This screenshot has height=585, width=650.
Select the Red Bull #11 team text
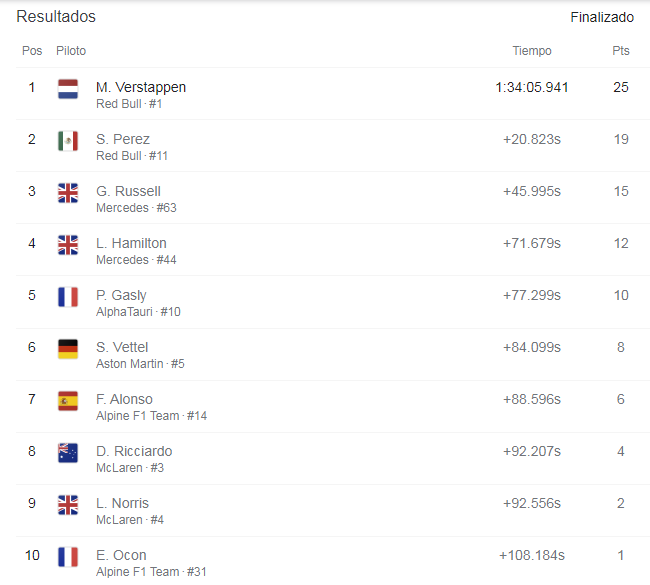point(132,156)
